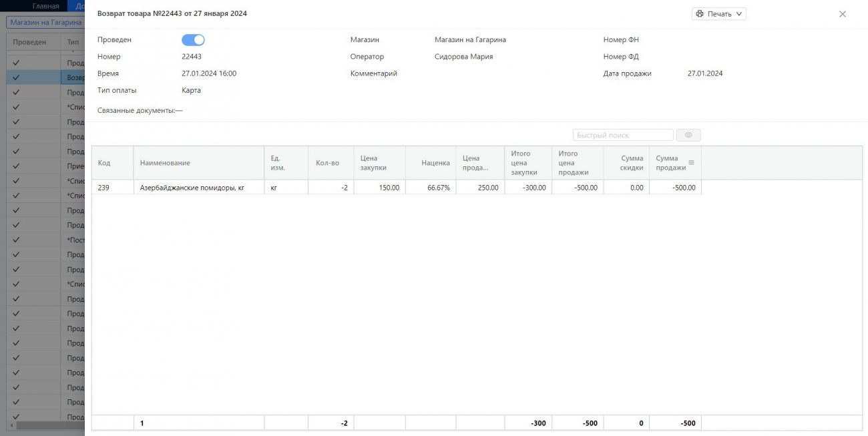868x436 pixels.
Task: Sort by Кол-во column header
Action: coord(327,163)
